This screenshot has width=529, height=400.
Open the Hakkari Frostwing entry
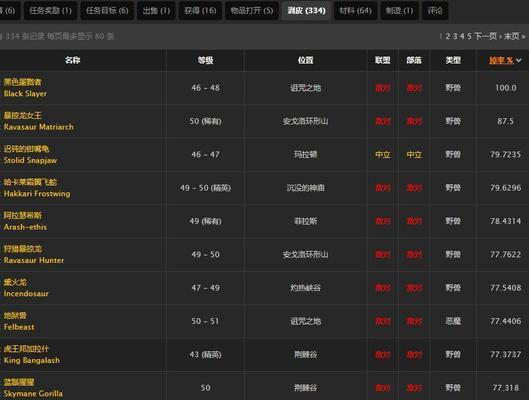[x=37, y=194]
